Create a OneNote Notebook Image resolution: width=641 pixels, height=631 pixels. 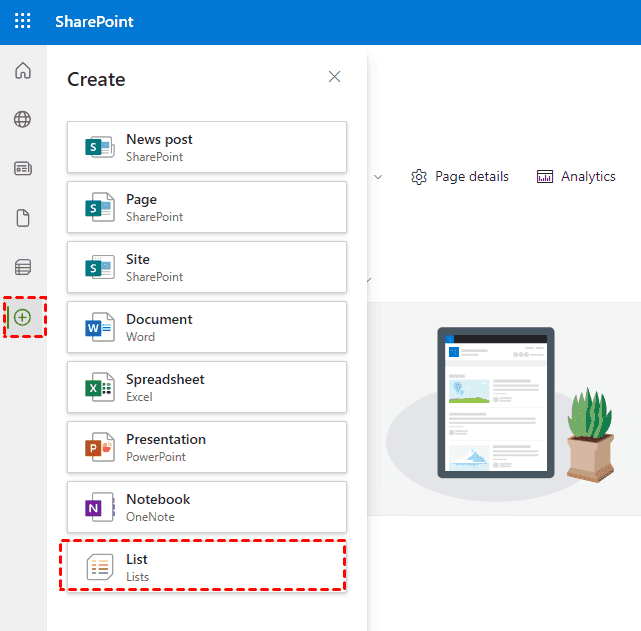coord(207,507)
